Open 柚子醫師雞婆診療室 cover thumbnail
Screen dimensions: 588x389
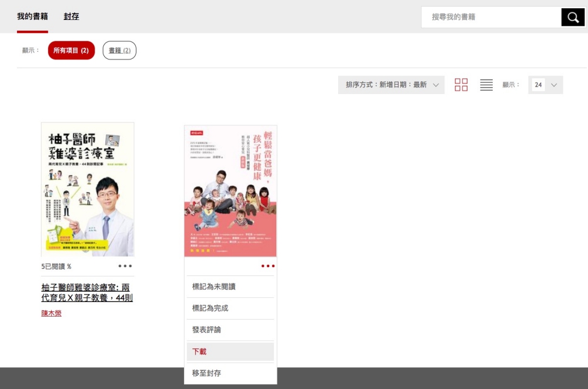pyautogui.click(x=88, y=189)
